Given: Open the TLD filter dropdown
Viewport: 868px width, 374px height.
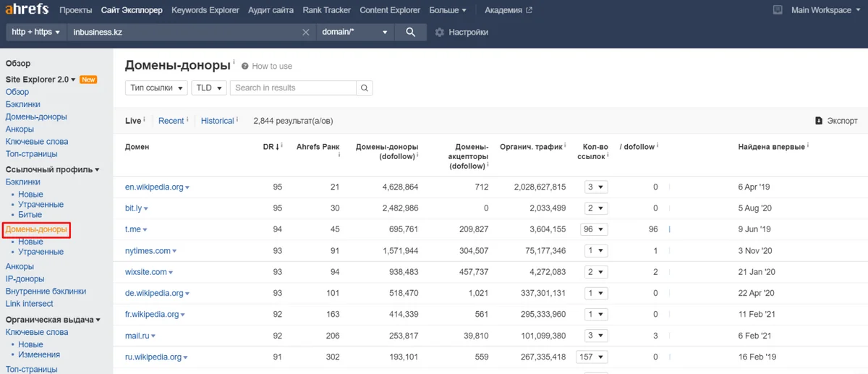Looking at the screenshot, I should (x=209, y=88).
